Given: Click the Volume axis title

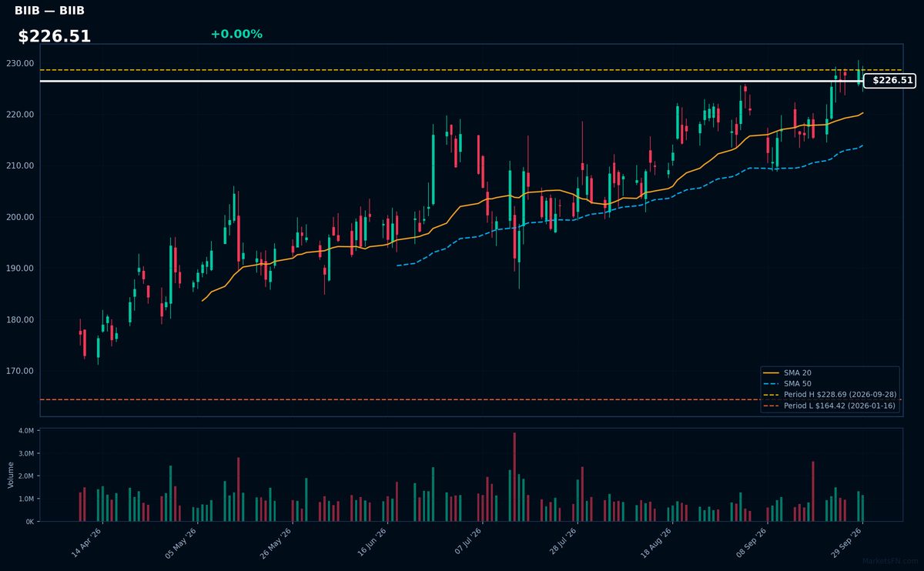Looking at the screenshot, I should (x=11, y=475).
